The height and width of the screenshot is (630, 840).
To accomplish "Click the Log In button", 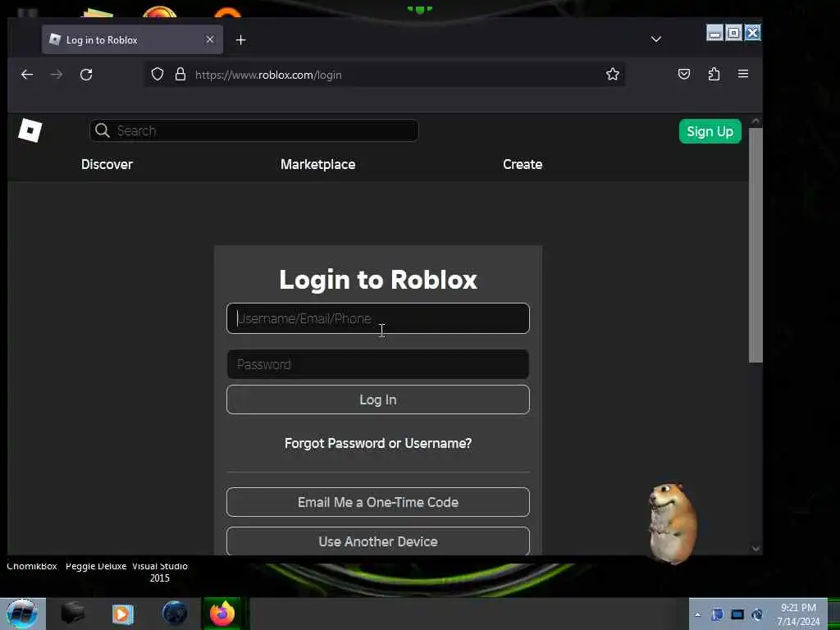I will (x=377, y=399).
